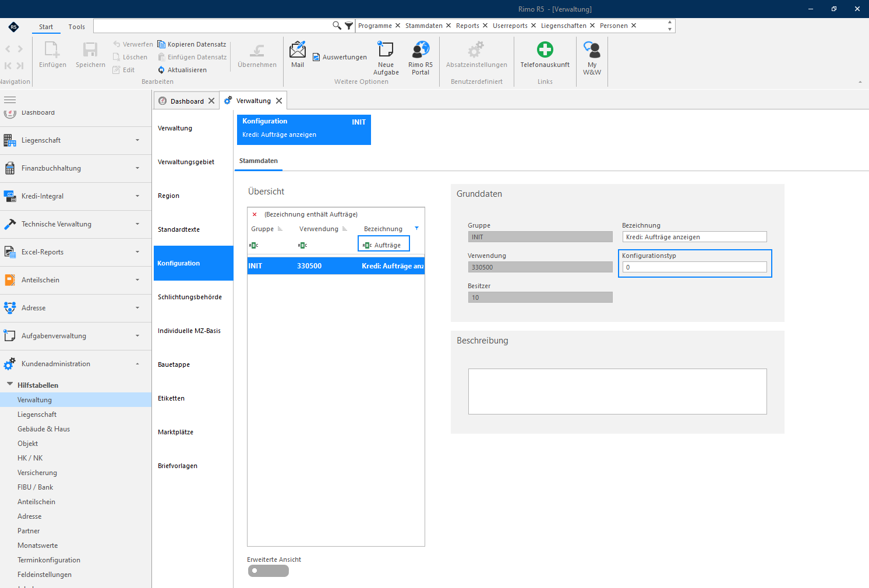
Task: Select the INIT 330500 table row
Action: pos(336,266)
